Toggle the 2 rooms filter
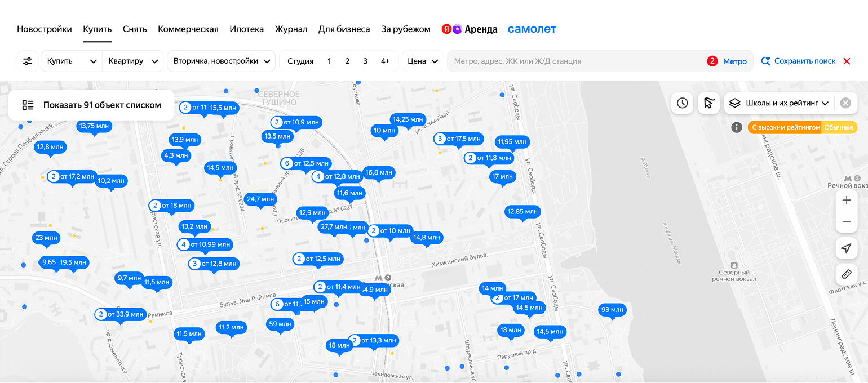868x383 pixels. coord(347,61)
